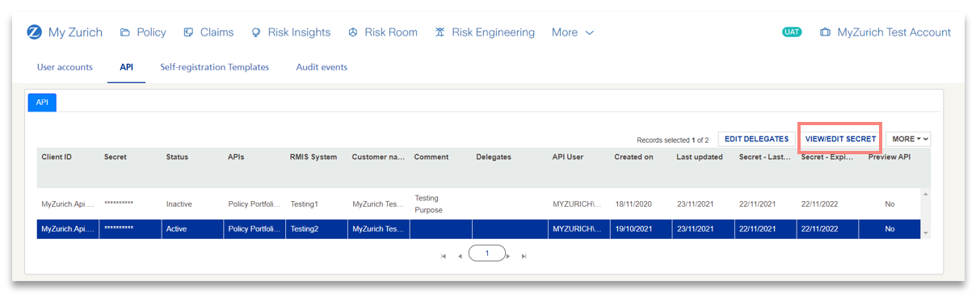Expand the More navigation menu
This screenshot has width=980, height=302.
(x=573, y=33)
